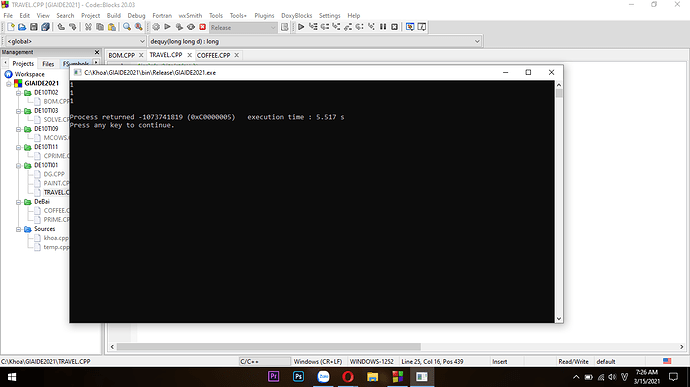Switch to the BOM.CPP editor tab
The width and height of the screenshot is (690, 387).
(x=121, y=55)
